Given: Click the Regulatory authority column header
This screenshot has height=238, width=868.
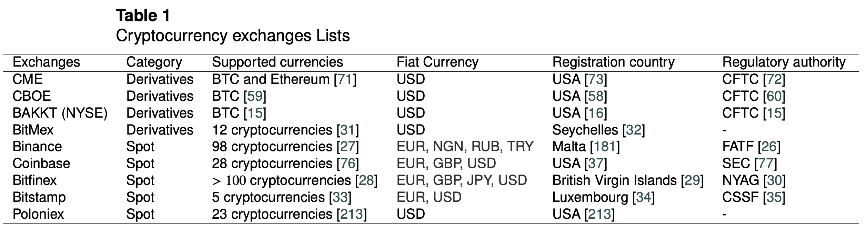Looking at the screenshot, I should pyautogui.click(x=784, y=62).
